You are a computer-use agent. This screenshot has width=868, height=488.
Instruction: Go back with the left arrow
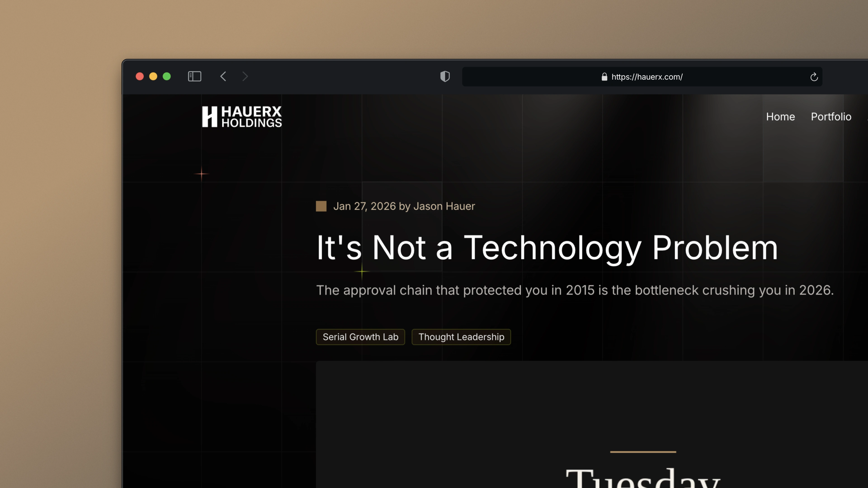223,76
